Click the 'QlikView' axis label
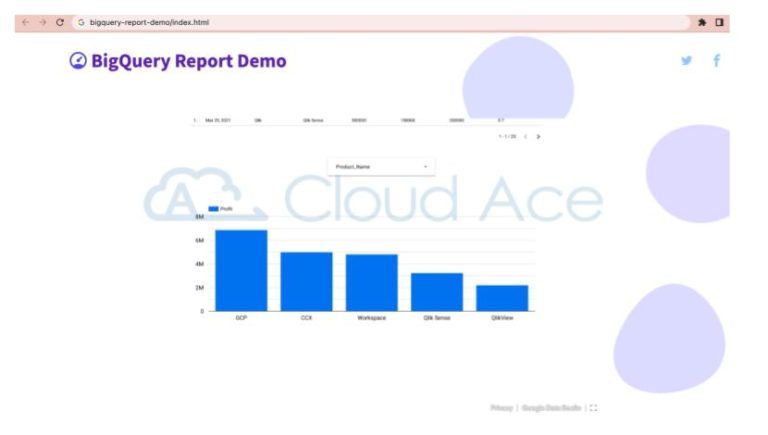 tap(502, 318)
